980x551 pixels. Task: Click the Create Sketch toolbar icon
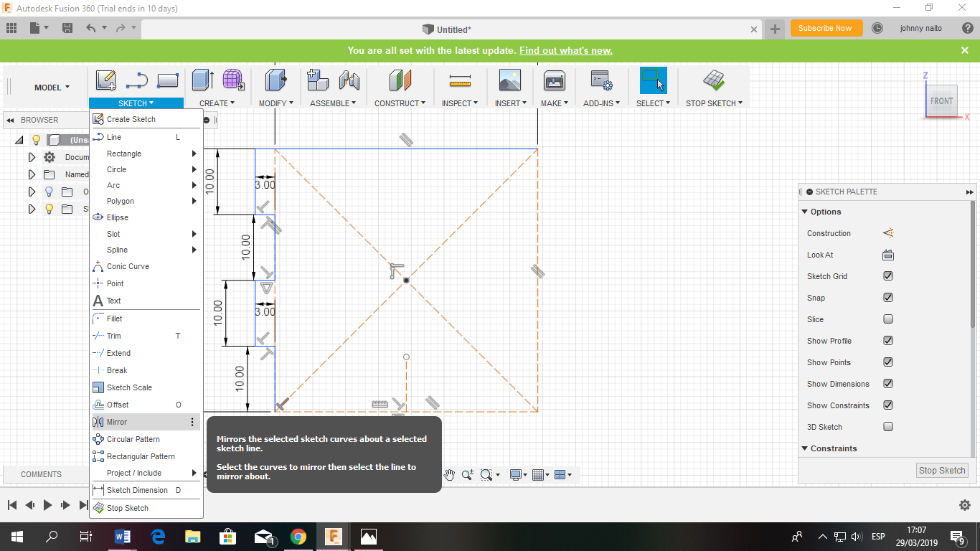(x=106, y=80)
